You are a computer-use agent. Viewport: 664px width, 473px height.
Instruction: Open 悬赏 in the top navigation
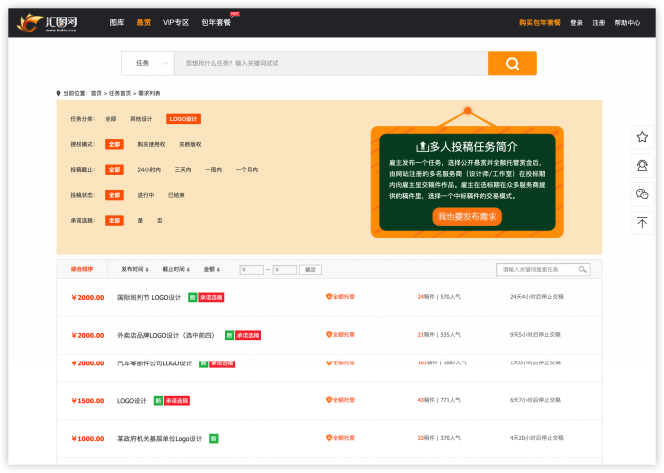coord(144,22)
